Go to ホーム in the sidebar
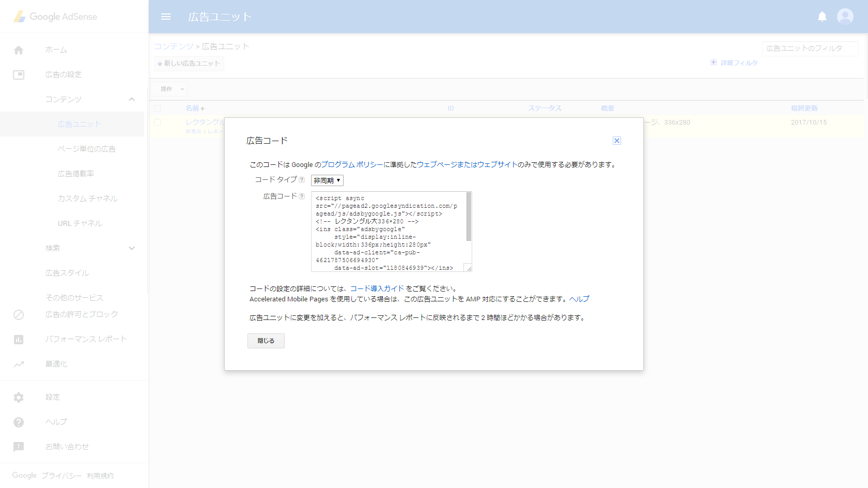 click(x=56, y=50)
